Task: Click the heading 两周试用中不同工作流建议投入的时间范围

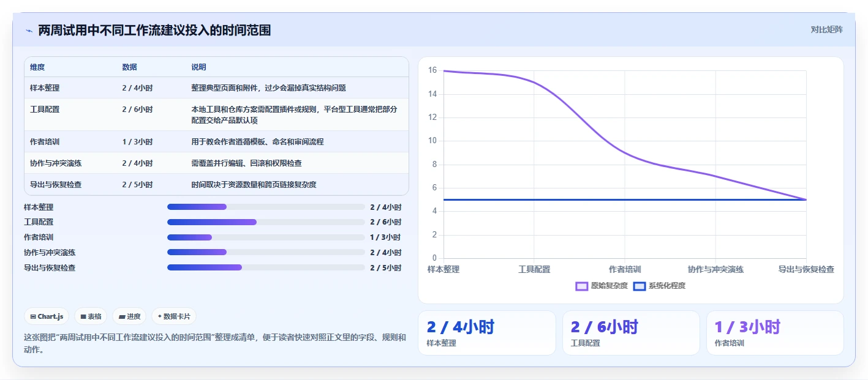Action: point(154,30)
